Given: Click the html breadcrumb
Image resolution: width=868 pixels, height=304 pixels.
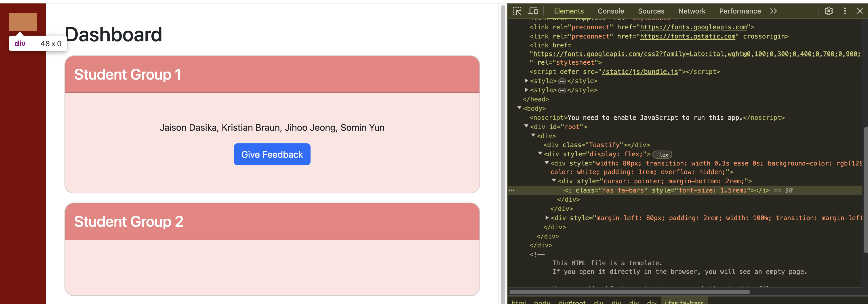Looking at the screenshot, I should 519,302.
